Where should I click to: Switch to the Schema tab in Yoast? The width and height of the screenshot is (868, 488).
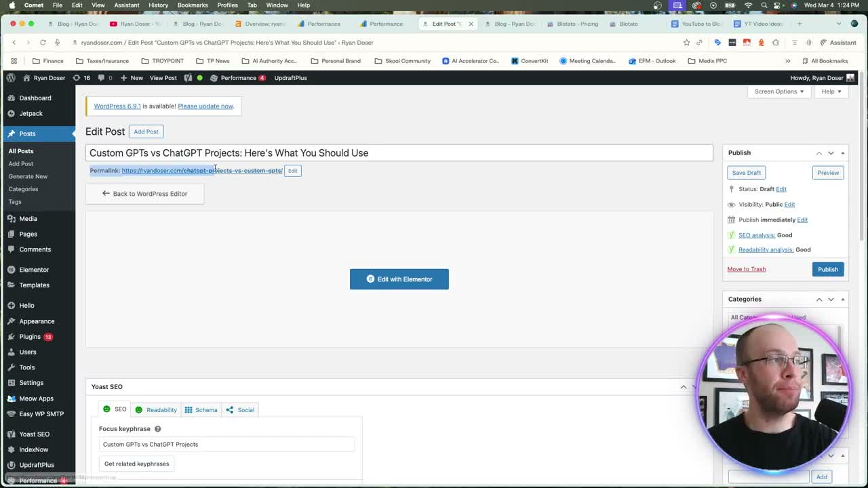(201, 410)
